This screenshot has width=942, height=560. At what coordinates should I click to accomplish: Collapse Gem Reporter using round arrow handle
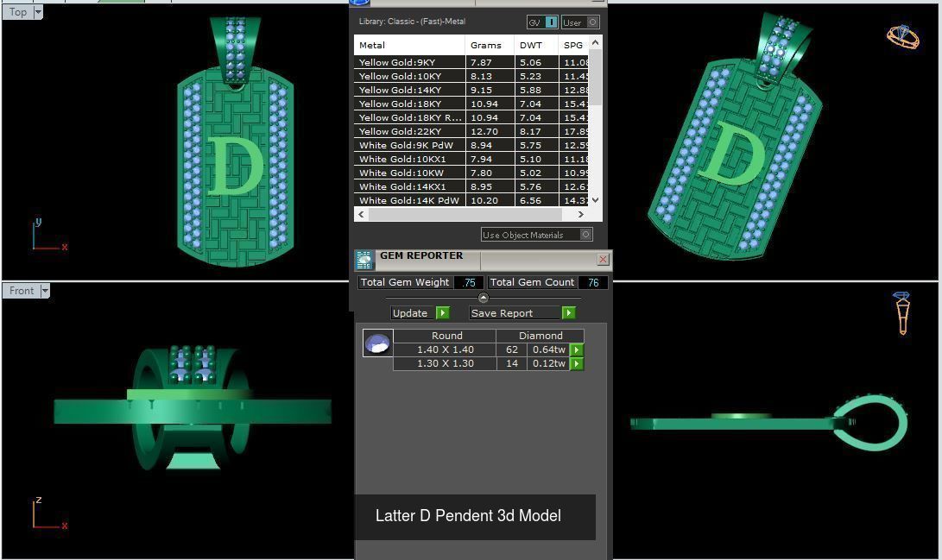point(483,298)
